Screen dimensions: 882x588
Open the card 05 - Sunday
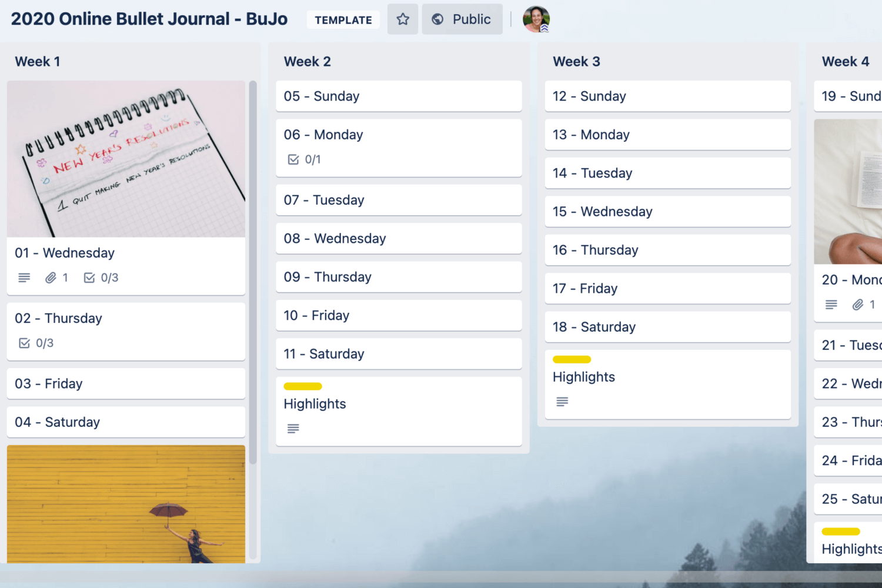(x=399, y=96)
